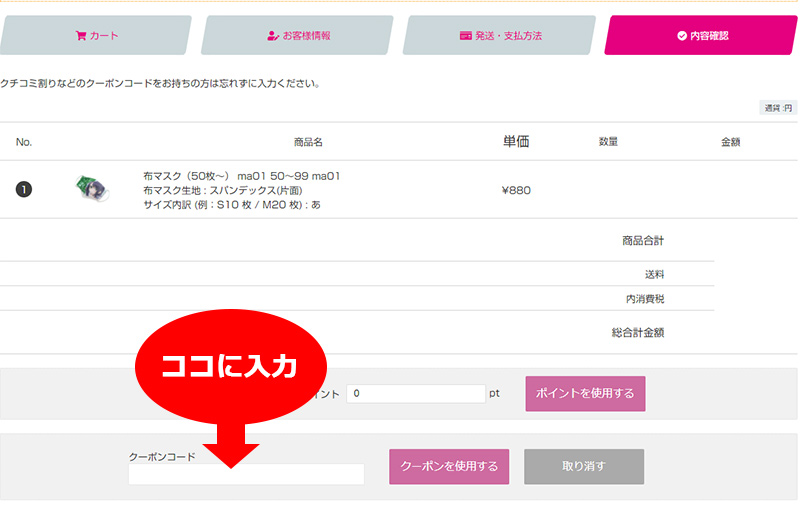The height and width of the screenshot is (505, 800).
Task: Click the checkmark icon in the 内容確認 step
Action: (x=682, y=36)
